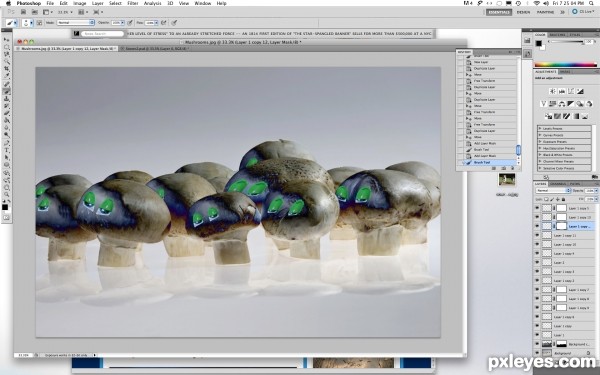Hide the Background layer via eye icon
This screenshot has height=375, width=600.
[537, 353]
